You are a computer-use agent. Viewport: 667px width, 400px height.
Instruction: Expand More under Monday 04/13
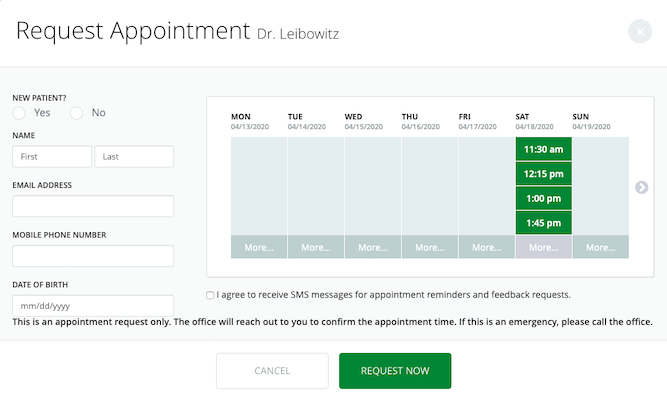(x=259, y=247)
